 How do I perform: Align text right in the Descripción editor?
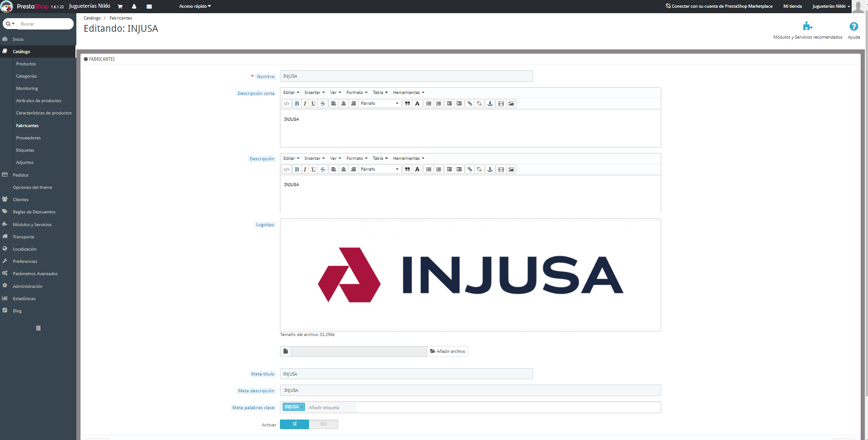(353, 169)
